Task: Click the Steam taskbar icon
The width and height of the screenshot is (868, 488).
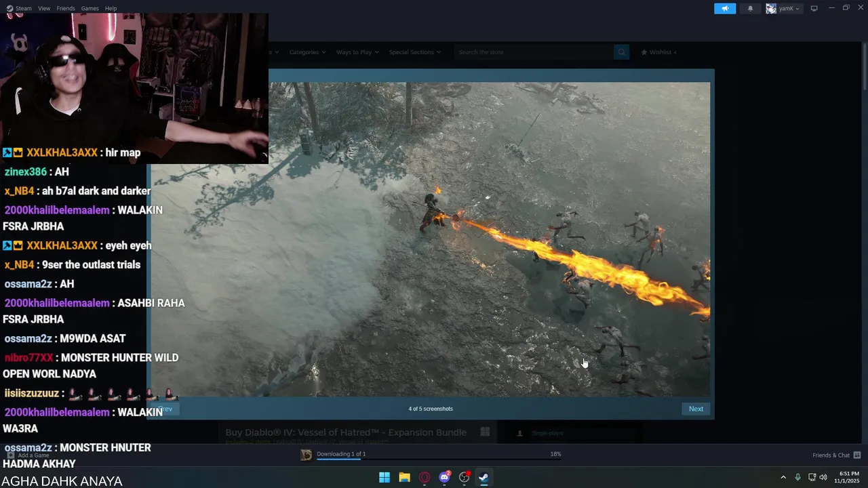Action: pyautogui.click(x=484, y=477)
